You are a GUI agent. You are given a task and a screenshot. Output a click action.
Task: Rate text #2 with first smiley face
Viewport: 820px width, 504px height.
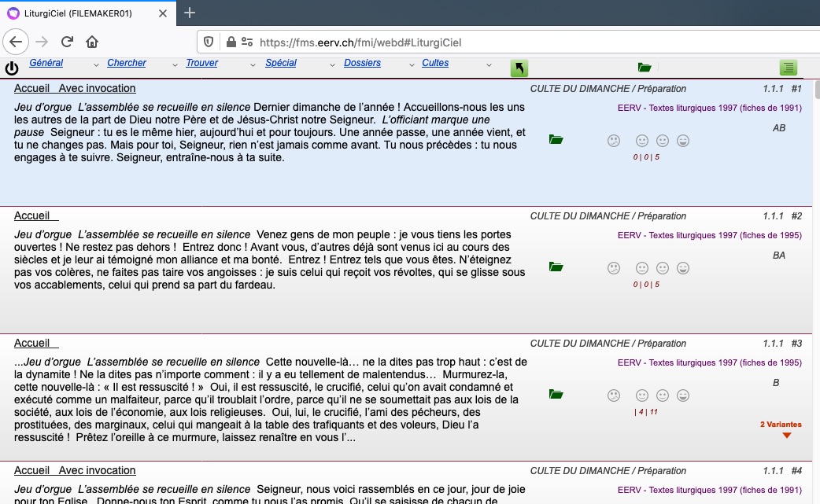[641, 268]
